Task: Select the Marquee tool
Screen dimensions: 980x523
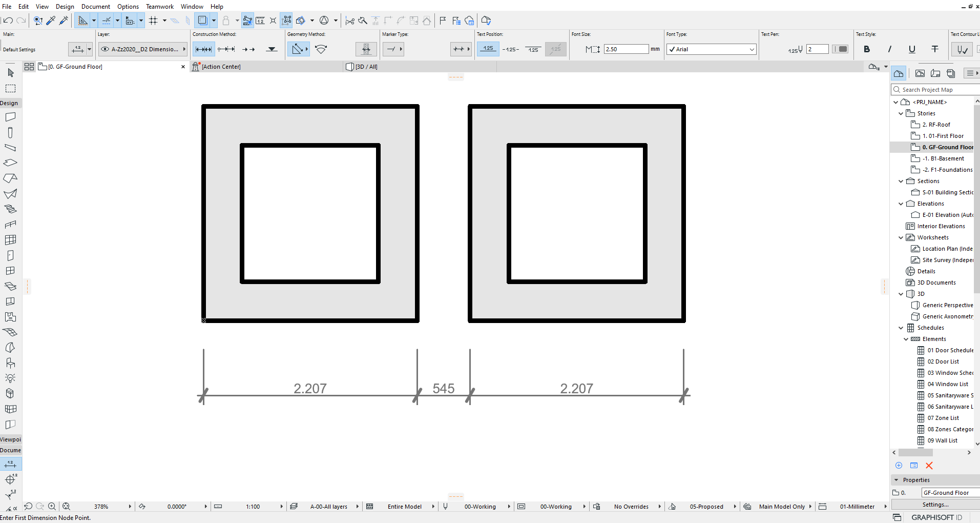Action: [11, 88]
